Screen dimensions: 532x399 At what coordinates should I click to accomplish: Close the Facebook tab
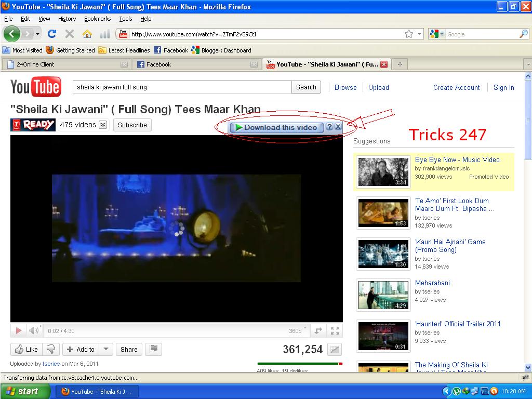tap(254, 64)
